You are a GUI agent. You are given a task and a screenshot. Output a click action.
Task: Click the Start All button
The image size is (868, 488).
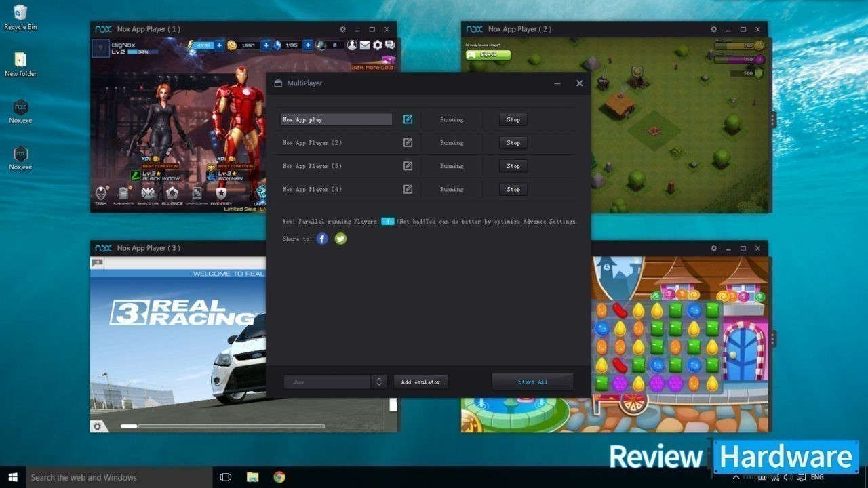[532, 382]
